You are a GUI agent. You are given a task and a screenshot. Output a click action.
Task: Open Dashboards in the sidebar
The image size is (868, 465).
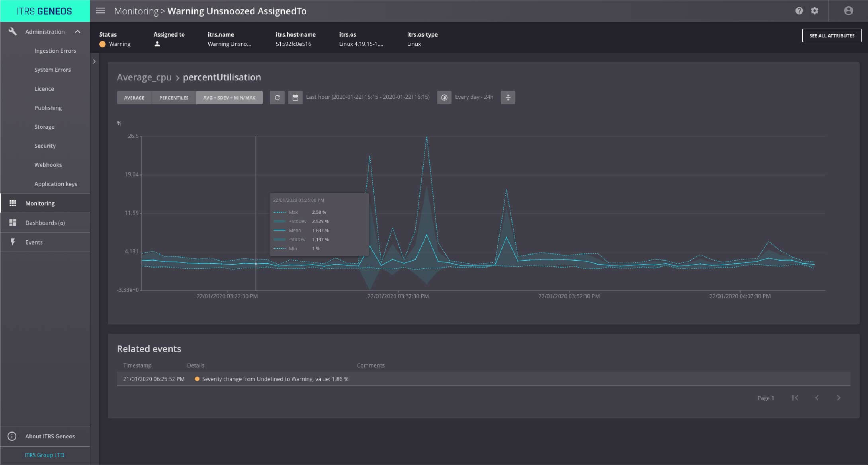click(x=45, y=223)
